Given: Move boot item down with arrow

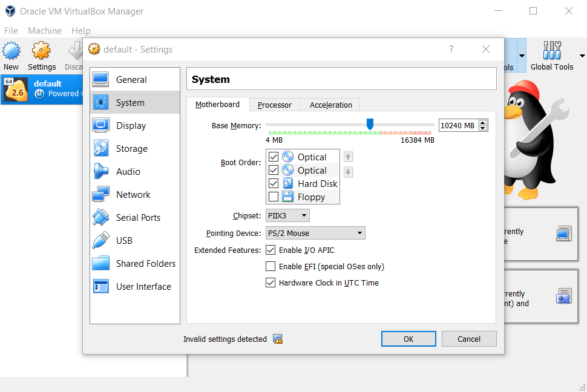Looking at the screenshot, I should [348, 172].
